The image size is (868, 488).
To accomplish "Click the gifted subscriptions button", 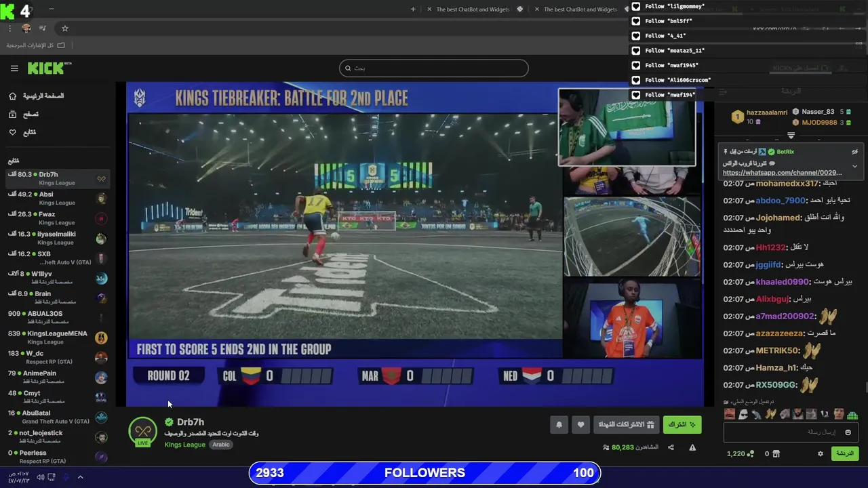I will pyautogui.click(x=626, y=425).
